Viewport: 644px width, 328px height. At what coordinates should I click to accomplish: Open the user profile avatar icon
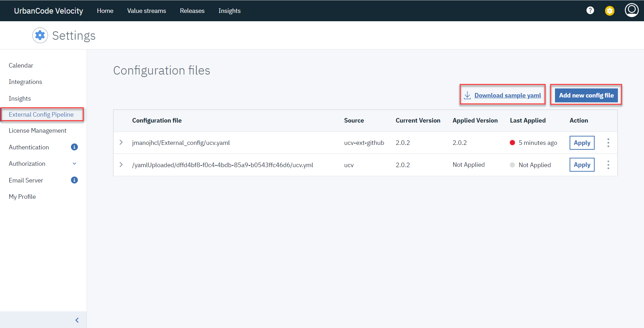(x=631, y=10)
